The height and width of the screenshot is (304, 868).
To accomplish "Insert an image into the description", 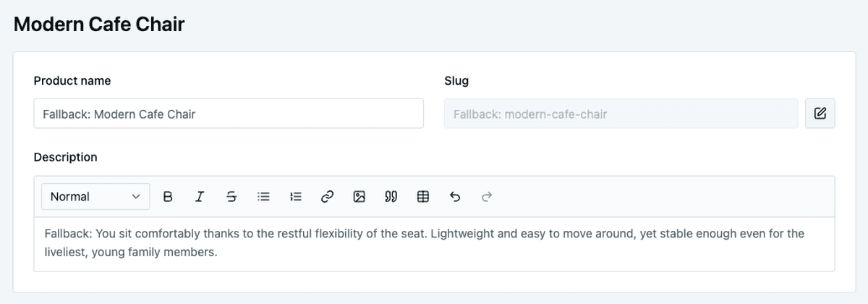I will (x=359, y=197).
